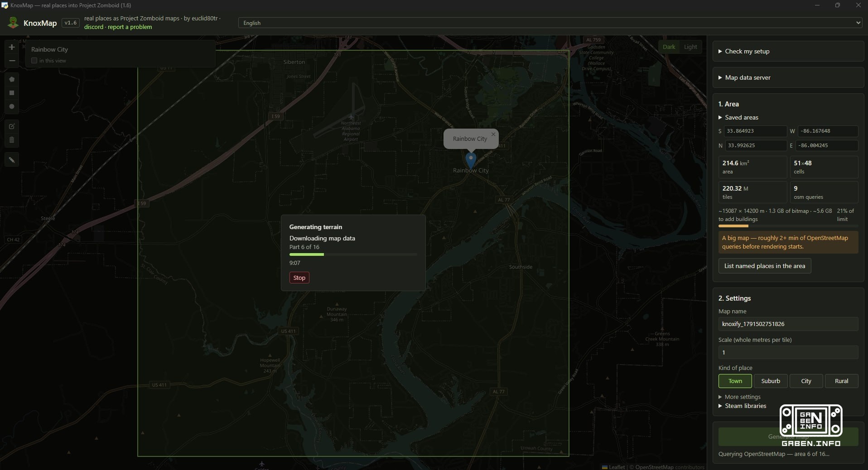
Task: Expand the Map data server section
Action: (788, 77)
